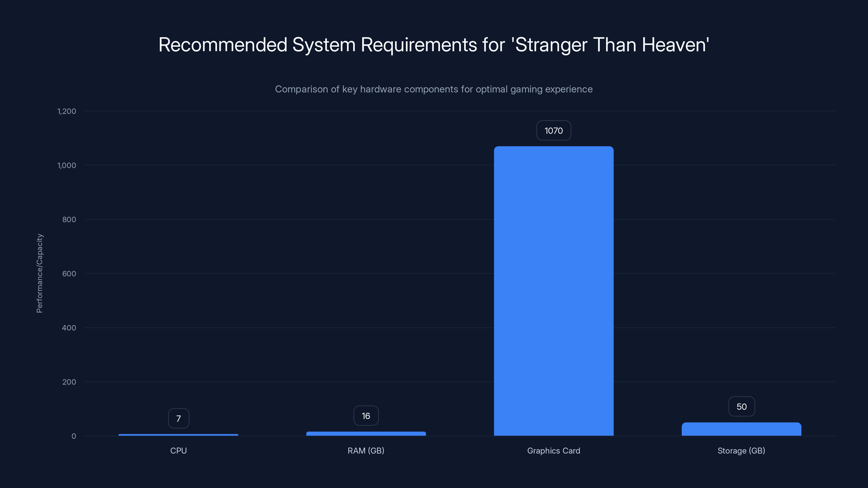Click the 'RAM (GB)' axis label

(x=366, y=451)
